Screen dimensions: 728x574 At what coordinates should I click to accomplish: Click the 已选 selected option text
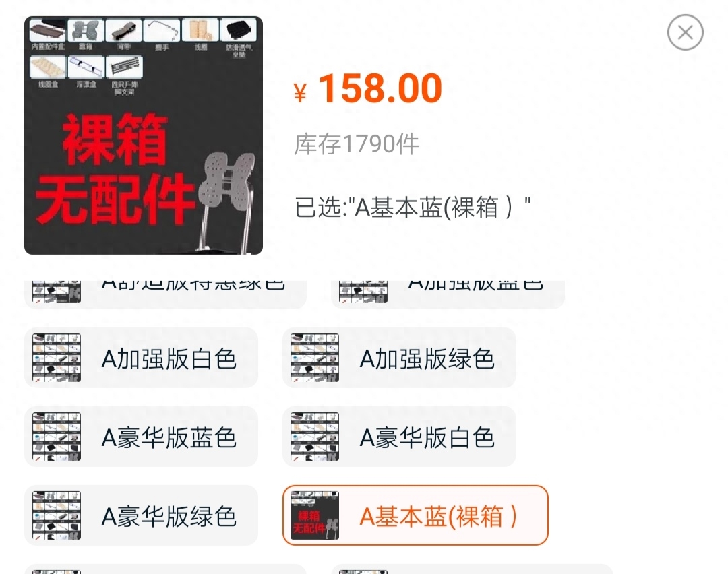[x=413, y=207]
